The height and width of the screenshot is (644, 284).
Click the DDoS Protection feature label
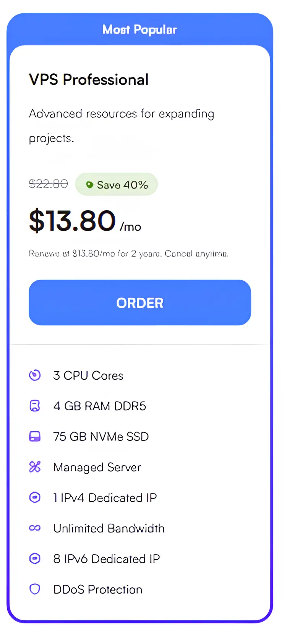click(98, 589)
